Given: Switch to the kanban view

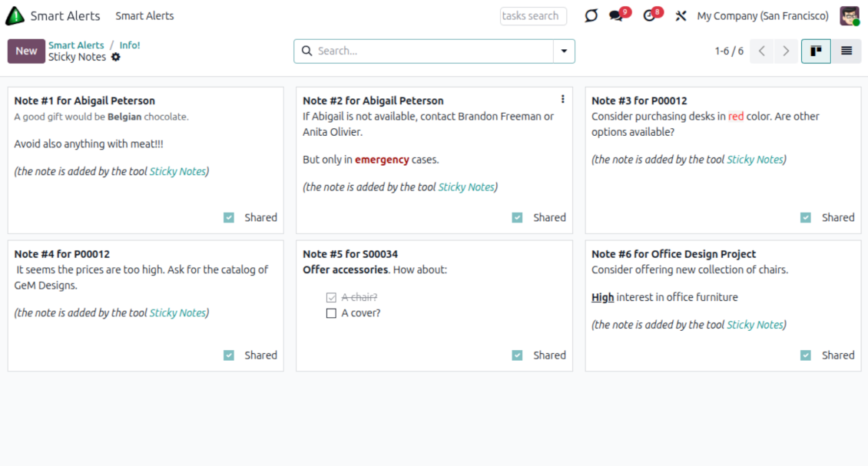Looking at the screenshot, I should click(x=816, y=51).
